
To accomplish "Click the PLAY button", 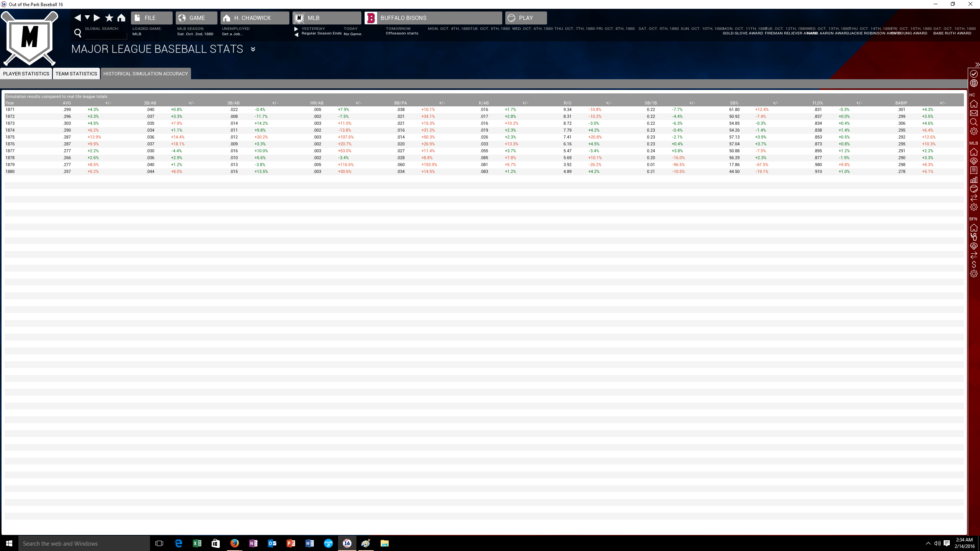I will click(x=526, y=18).
